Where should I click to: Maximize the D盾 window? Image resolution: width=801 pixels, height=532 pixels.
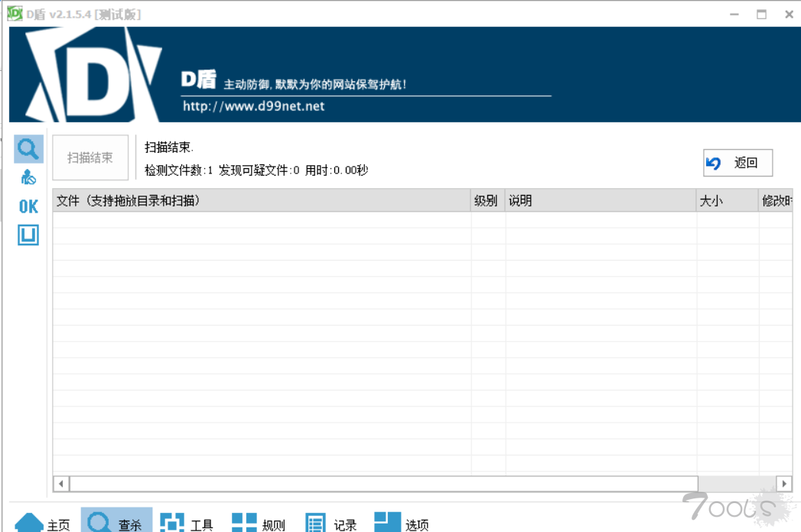tap(762, 15)
